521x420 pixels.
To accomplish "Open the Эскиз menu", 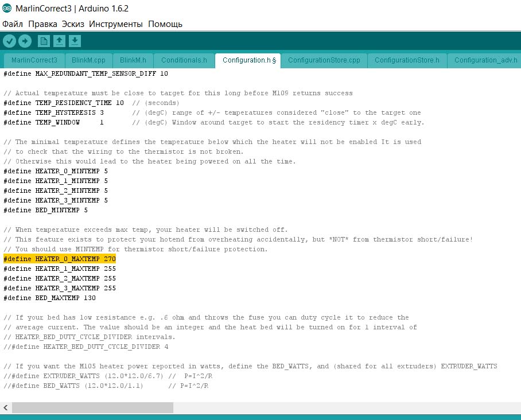I will [x=73, y=24].
